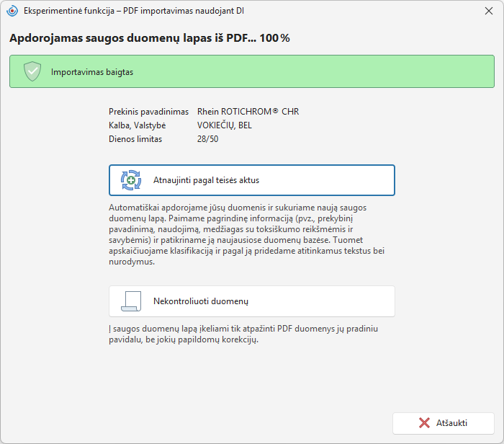Screen dimensions: 504x444
Task: Close the PDF import dialog window
Action: point(489,11)
